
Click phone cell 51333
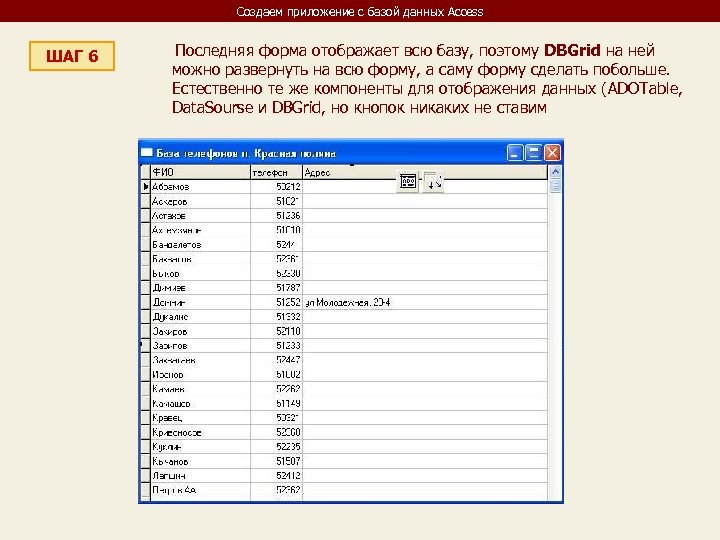point(276,345)
